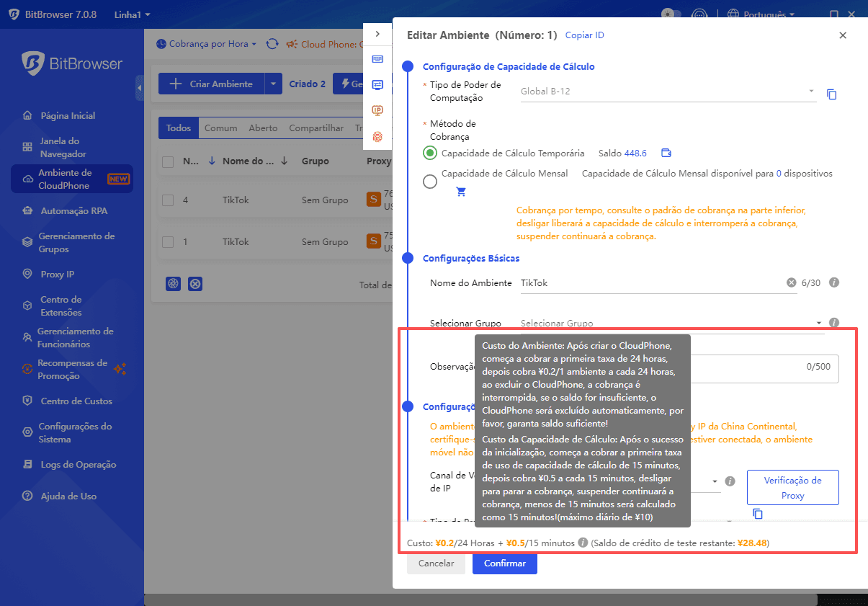Select Capacidade de Cálculo Mensal option
The height and width of the screenshot is (606, 868).
click(x=430, y=182)
